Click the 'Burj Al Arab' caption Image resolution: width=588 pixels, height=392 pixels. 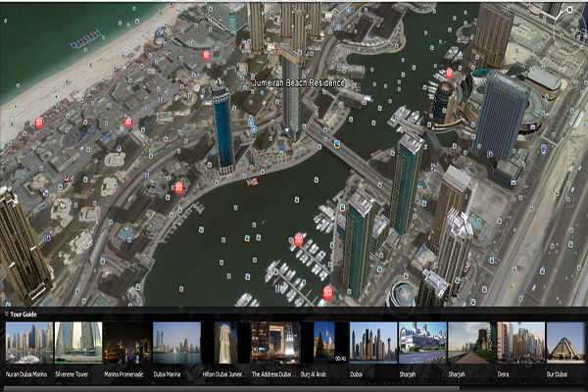[x=314, y=374]
